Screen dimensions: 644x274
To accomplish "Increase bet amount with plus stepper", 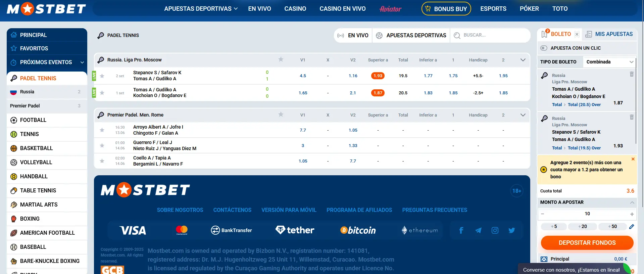I will [632, 214].
